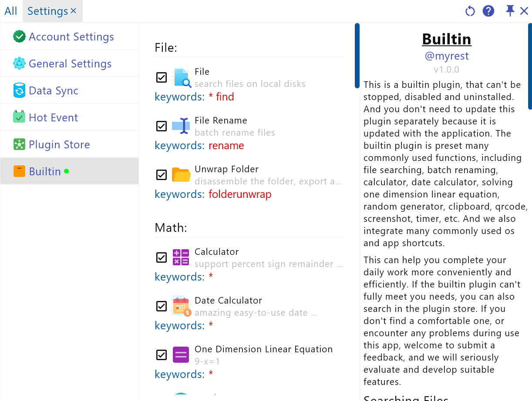Click the One Dimension Linear Equation icon
This screenshot has height=401, width=532.
pos(181,355)
